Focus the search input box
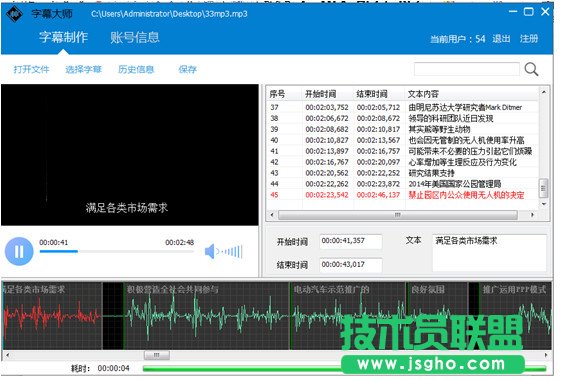Screen dimensions: 568x380 click(467, 69)
